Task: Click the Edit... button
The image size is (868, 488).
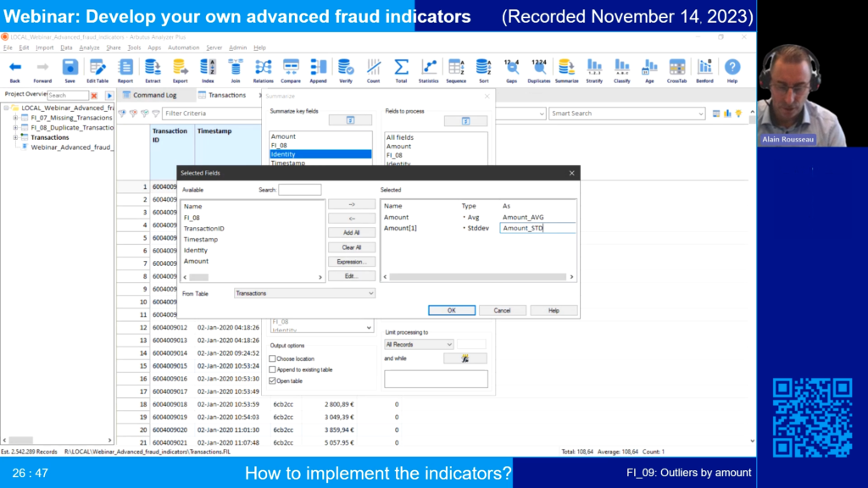Action: click(x=352, y=276)
